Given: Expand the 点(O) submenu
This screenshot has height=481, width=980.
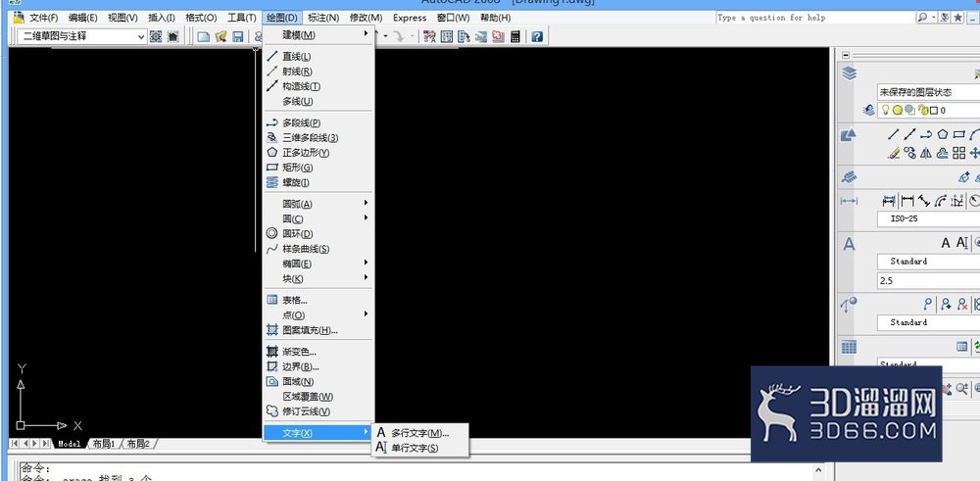Looking at the screenshot, I should pos(318,314).
